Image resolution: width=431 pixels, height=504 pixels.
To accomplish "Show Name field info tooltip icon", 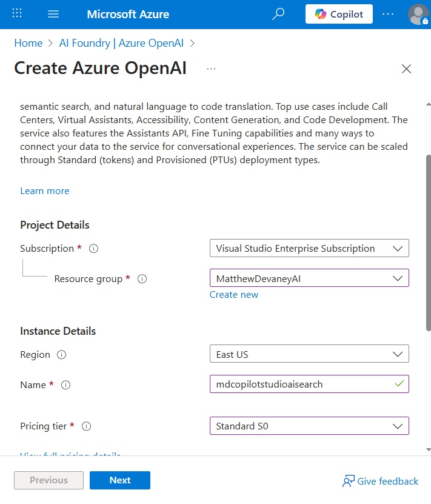I will click(65, 385).
